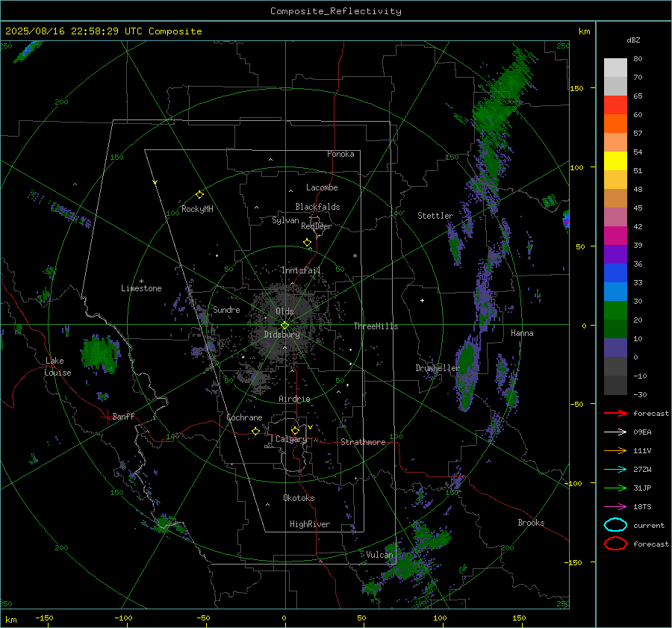Screen dimensions: 672x628
Task: Click the cyan 27ZW arrow legend
Action: point(615,469)
